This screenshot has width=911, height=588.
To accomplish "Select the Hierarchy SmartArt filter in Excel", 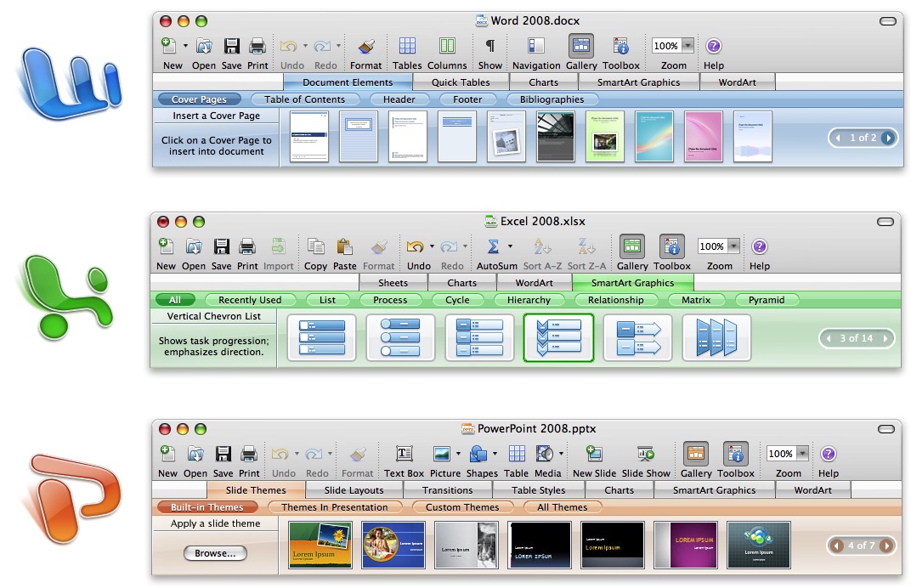I will point(529,300).
